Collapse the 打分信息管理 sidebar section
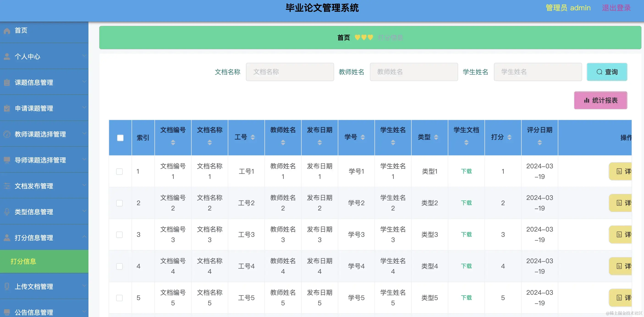The height and width of the screenshot is (317, 644). click(x=34, y=238)
